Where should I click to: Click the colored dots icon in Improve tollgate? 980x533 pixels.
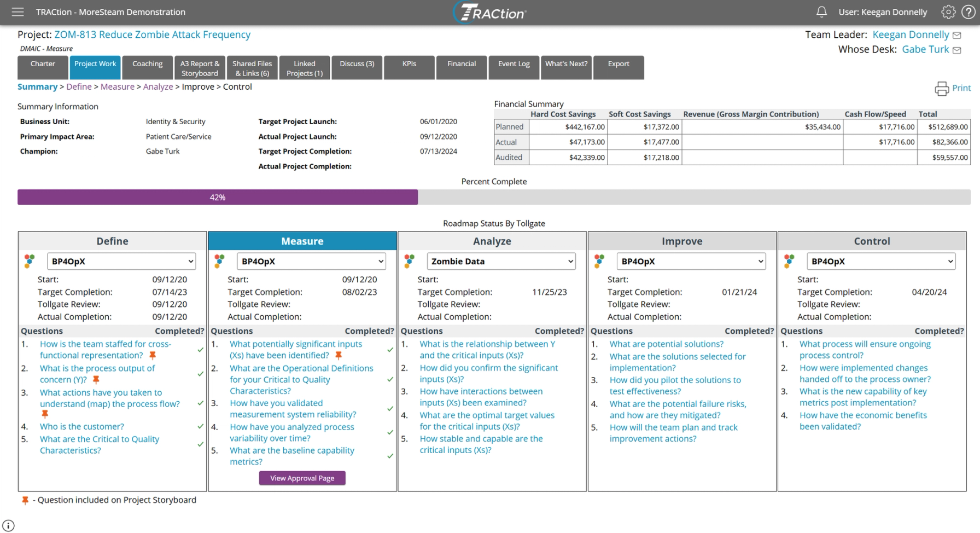(599, 261)
